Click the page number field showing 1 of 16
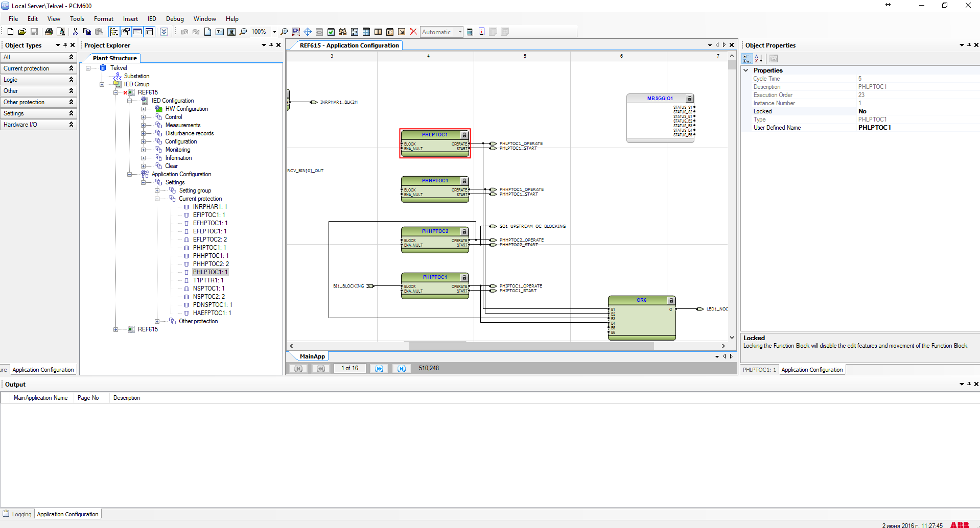The image size is (980, 528). pos(350,368)
